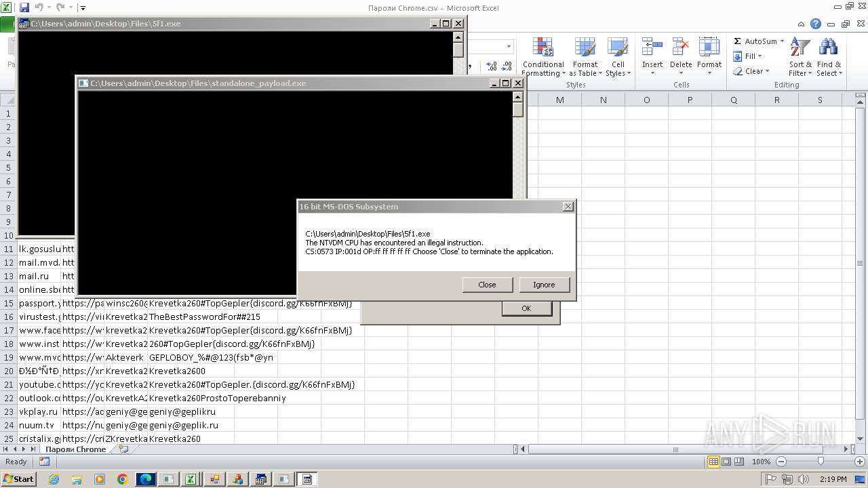Click the Delete cells icon
Image resolution: width=868 pixels, height=488 pixels.
[681, 47]
